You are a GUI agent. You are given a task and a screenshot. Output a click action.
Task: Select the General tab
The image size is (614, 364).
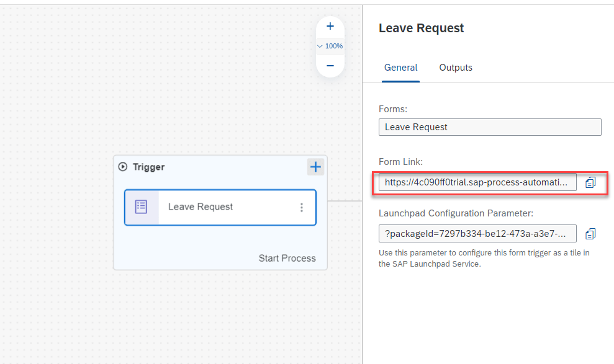(x=400, y=68)
